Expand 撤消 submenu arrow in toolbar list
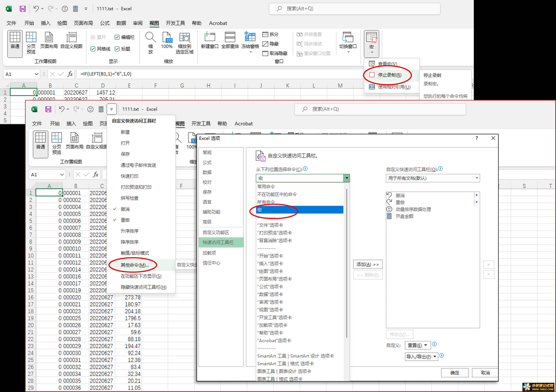The image size is (556, 392). tap(476, 195)
